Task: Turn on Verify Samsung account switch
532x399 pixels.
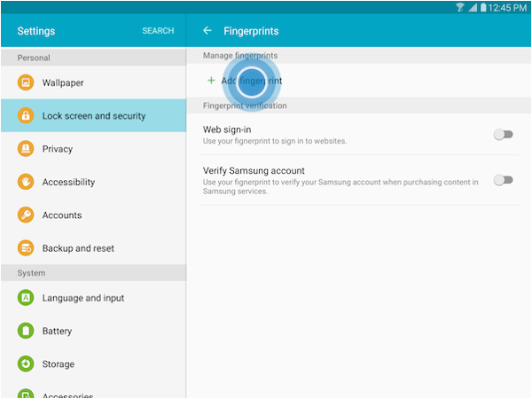Action: click(503, 180)
